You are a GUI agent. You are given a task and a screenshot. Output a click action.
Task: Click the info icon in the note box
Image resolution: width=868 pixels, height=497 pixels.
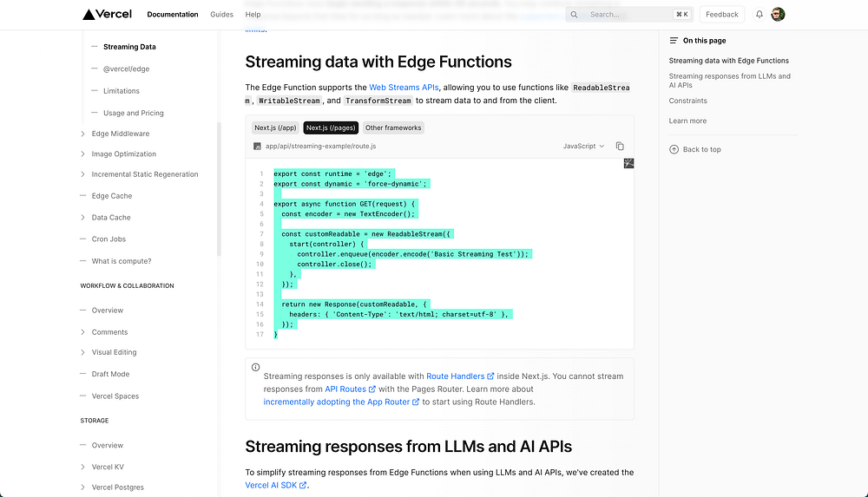click(x=255, y=367)
